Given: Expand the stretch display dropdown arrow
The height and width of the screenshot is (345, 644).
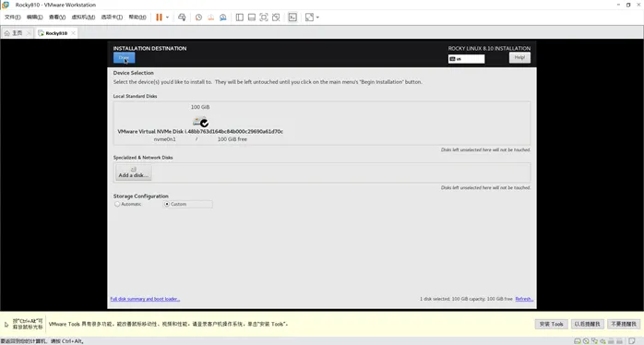Looking at the screenshot, I should [317, 18].
